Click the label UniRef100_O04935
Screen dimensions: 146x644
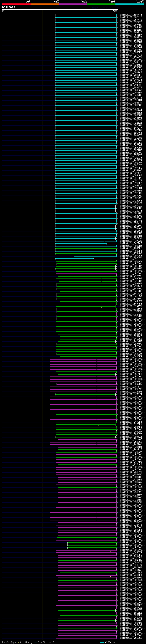[131, 186]
